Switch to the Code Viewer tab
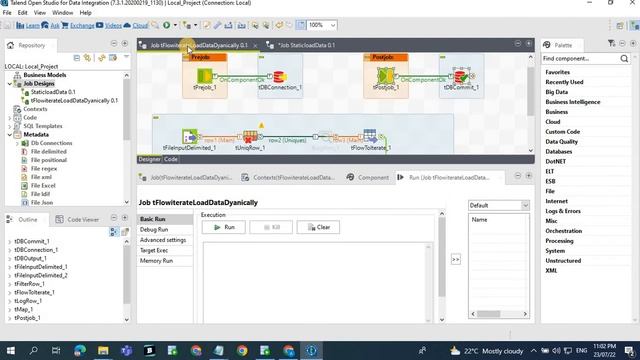Screen dimensions: 640x360 tap(78, 220)
